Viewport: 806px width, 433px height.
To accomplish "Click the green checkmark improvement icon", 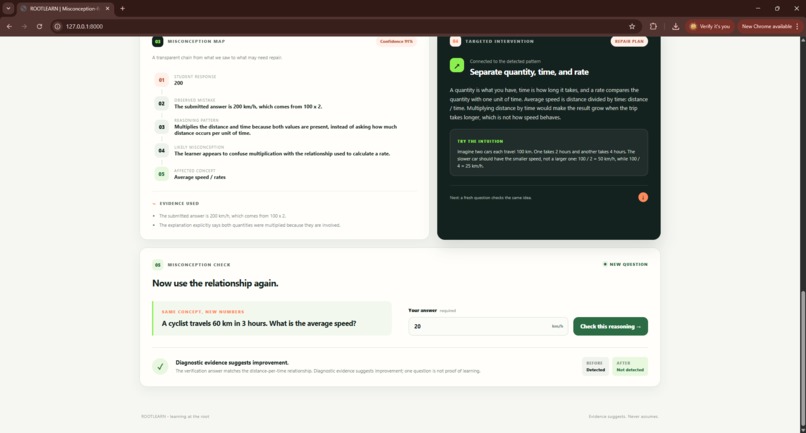I will (x=160, y=367).
